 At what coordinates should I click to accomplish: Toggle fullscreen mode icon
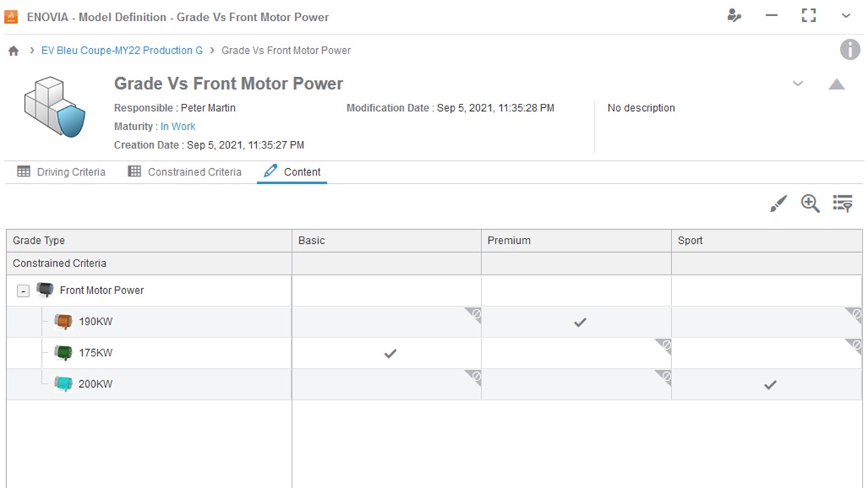(x=809, y=16)
